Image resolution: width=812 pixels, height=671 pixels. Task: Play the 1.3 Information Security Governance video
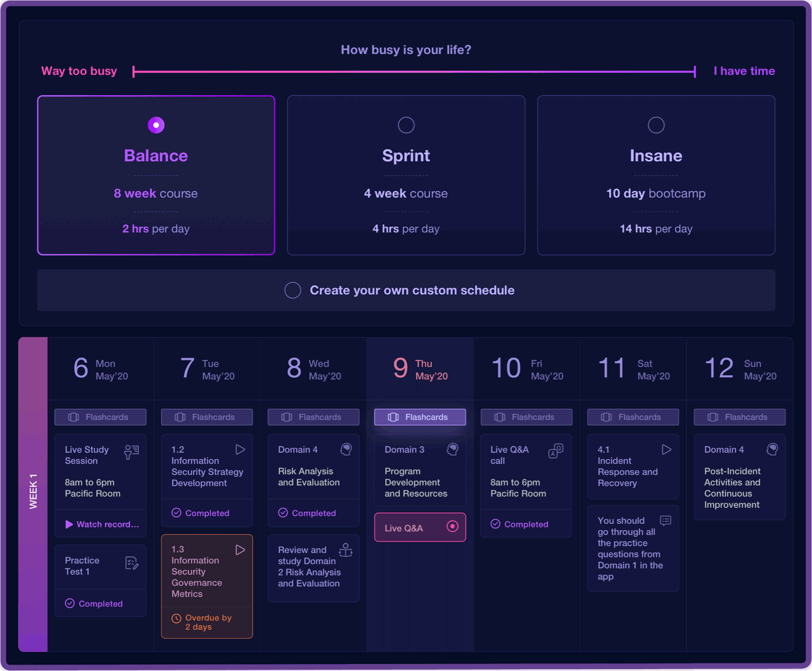click(x=240, y=550)
